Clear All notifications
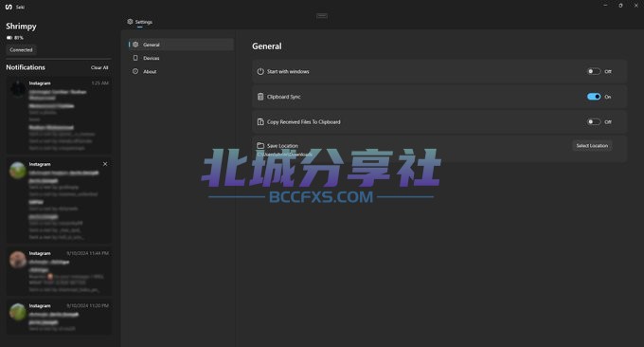The width and height of the screenshot is (644, 347). pyautogui.click(x=99, y=67)
